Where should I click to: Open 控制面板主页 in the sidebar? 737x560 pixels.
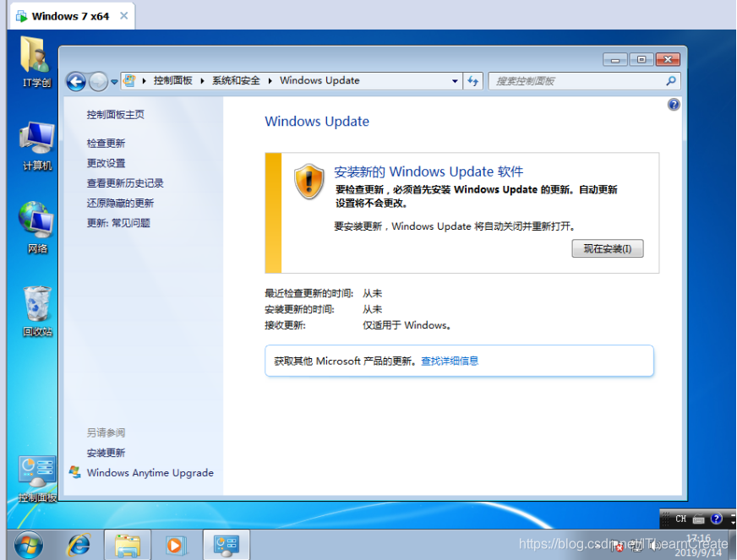[115, 115]
